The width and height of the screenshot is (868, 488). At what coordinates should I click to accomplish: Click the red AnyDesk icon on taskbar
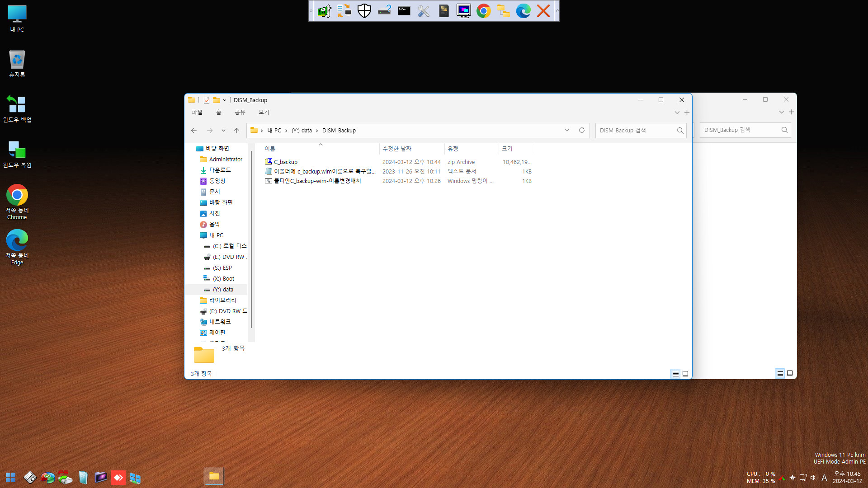[118, 477]
